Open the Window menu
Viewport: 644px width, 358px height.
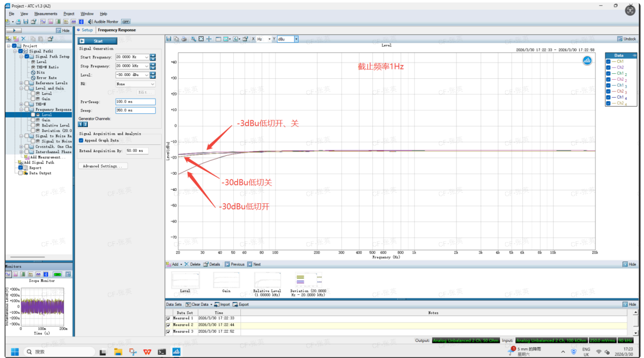click(x=87, y=13)
